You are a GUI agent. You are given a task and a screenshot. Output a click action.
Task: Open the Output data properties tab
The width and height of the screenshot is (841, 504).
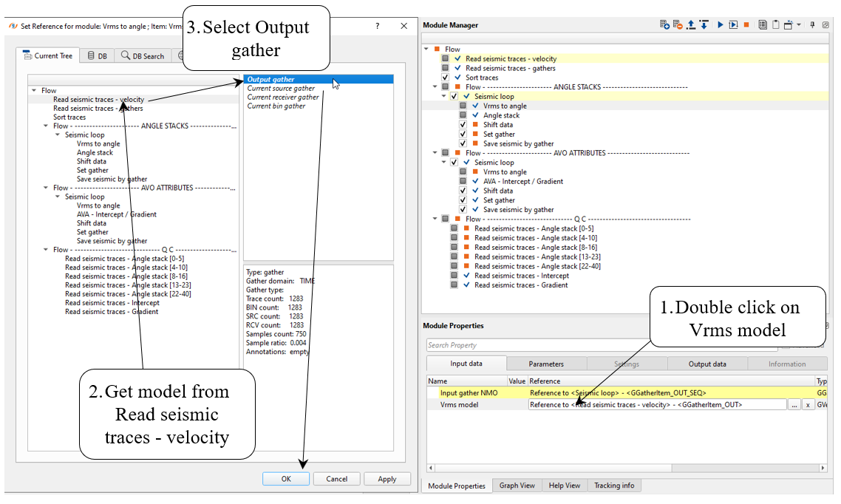707,364
